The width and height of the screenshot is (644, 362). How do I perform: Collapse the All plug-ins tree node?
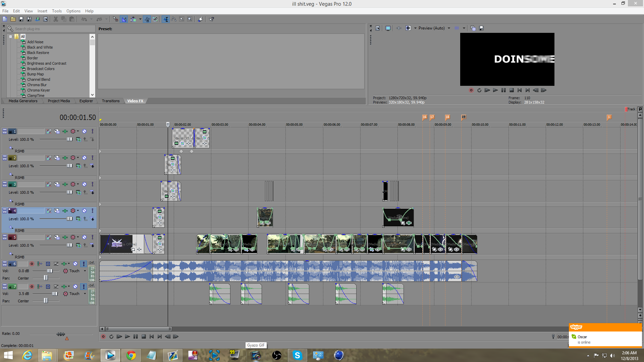tap(11, 37)
